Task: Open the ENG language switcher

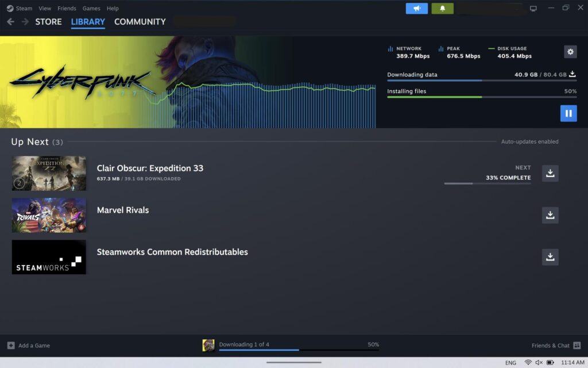Action: 510,362
